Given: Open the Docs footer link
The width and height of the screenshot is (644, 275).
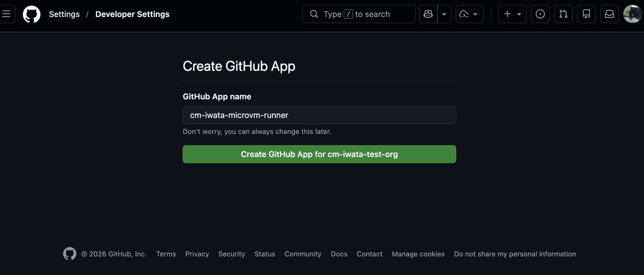Looking at the screenshot, I should [339, 254].
